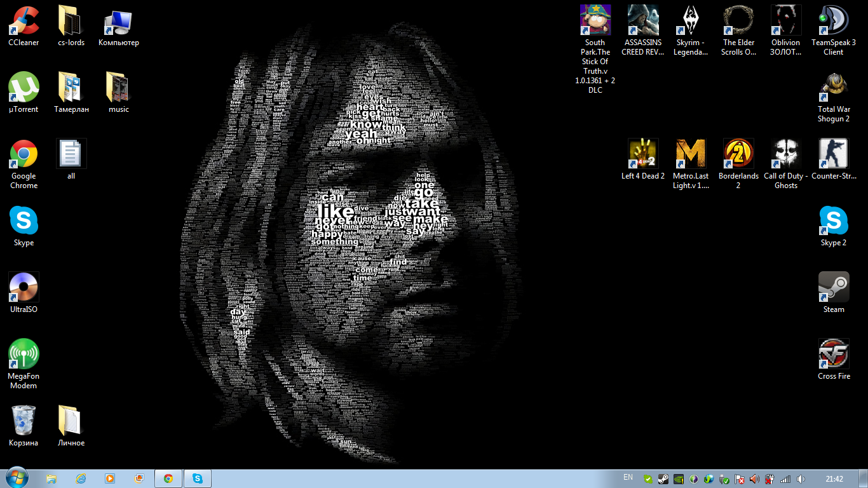Viewport: 868px width, 488px height.
Task: Open the music folder
Action: tap(119, 93)
